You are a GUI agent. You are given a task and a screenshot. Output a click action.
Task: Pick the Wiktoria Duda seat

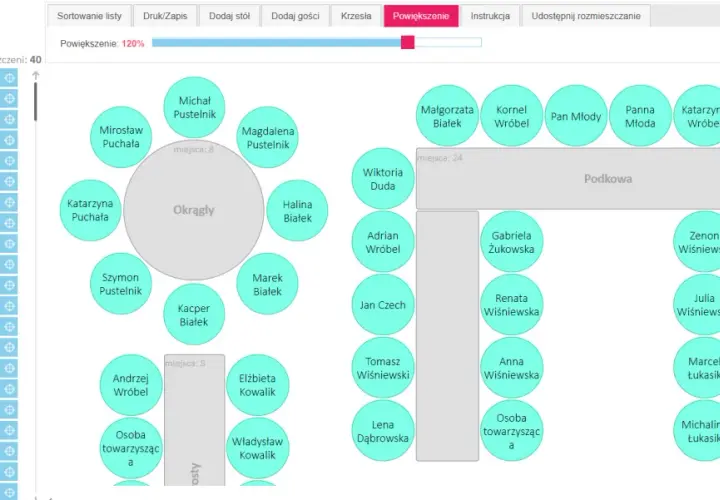click(383, 179)
